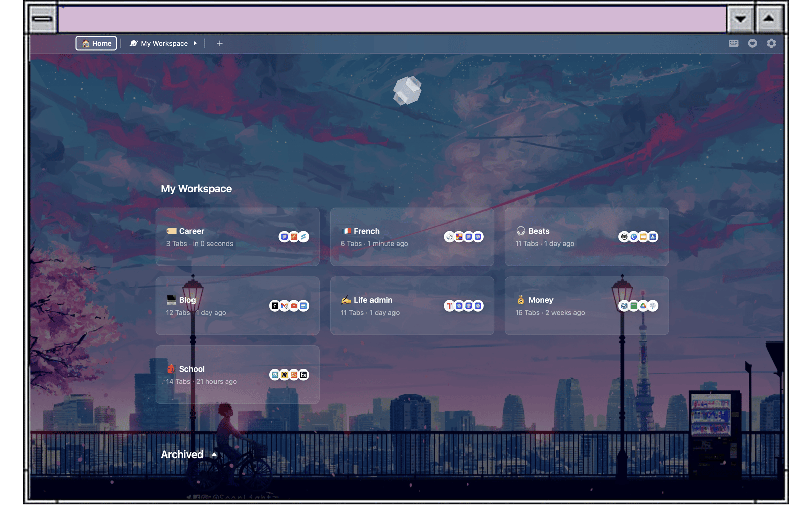Collapse the Archived section arrow

coord(214,455)
